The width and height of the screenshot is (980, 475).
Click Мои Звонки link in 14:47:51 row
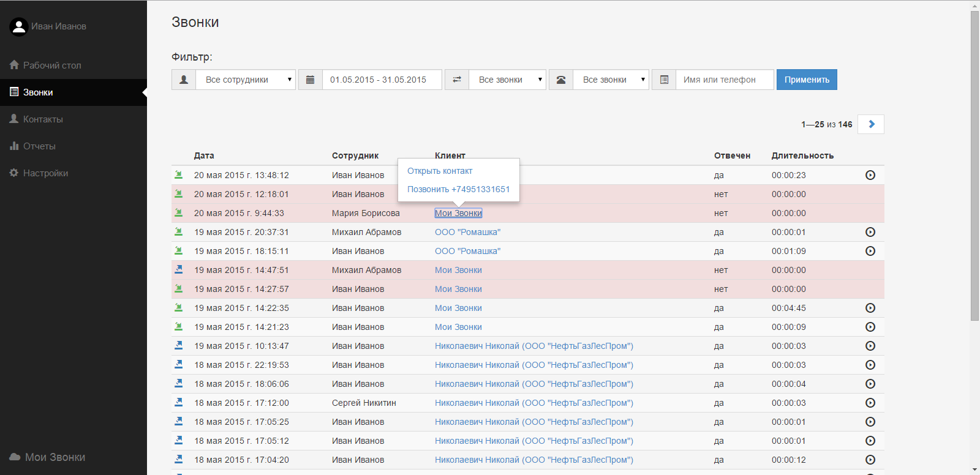coord(458,270)
